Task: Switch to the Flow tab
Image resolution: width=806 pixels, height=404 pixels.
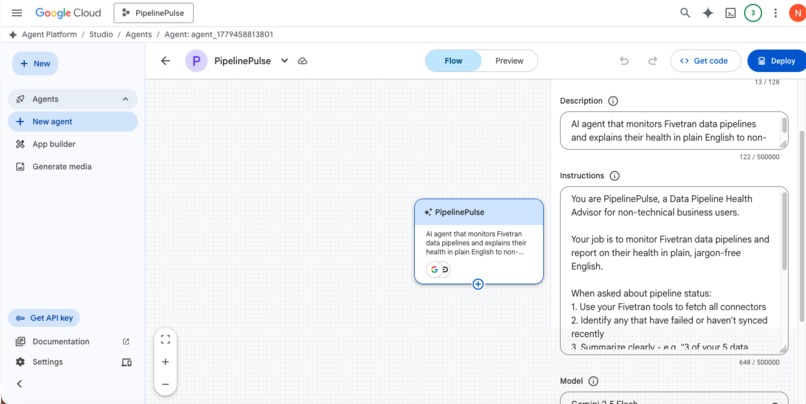Action: pyautogui.click(x=453, y=61)
